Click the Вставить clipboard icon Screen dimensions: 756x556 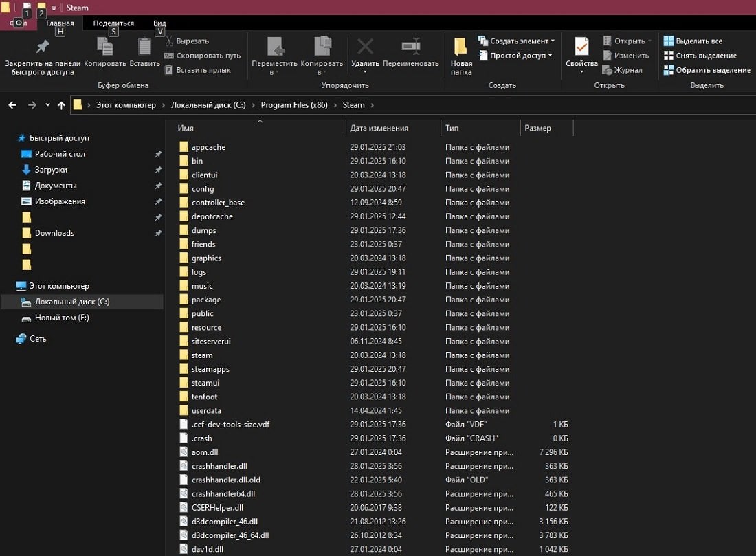(144, 47)
